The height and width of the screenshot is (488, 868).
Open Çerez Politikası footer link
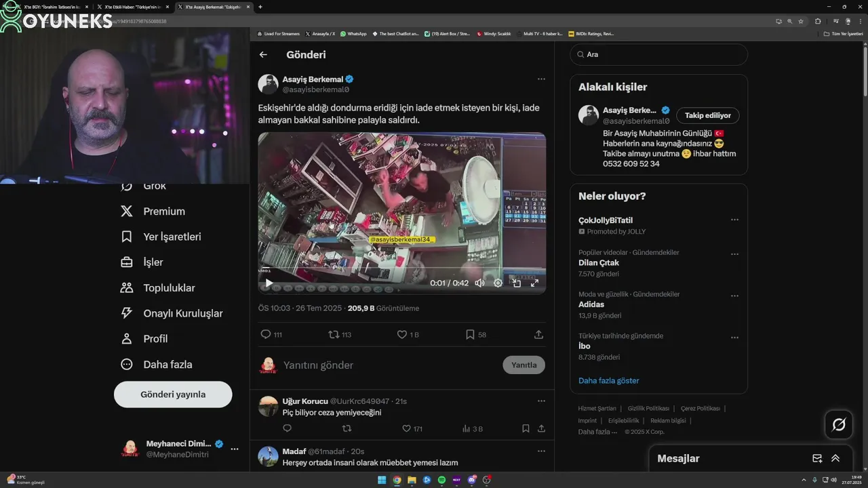pyautogui.click(x=700, y=409)
